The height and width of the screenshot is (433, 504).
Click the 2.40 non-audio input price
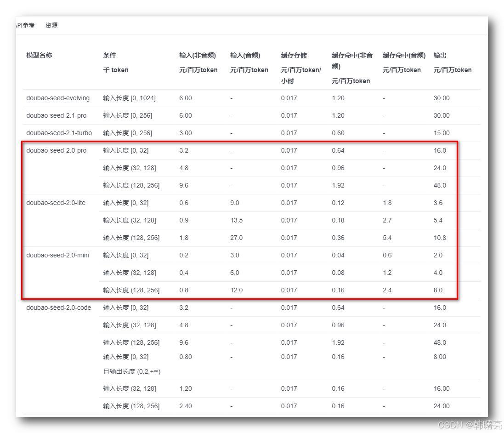186,406
